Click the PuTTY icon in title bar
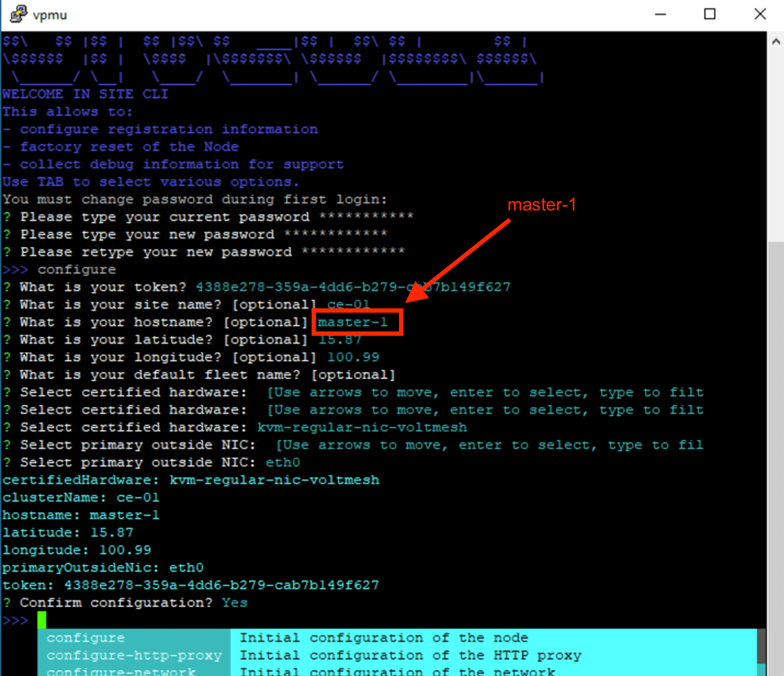The width and height of the screenshot is (784, 676). coord(18,14)
